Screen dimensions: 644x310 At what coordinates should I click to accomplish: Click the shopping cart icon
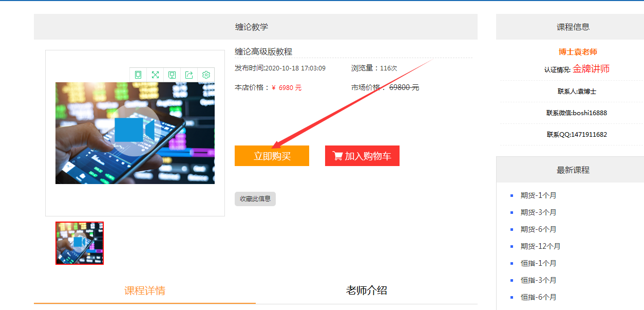[x=337, y=156]
